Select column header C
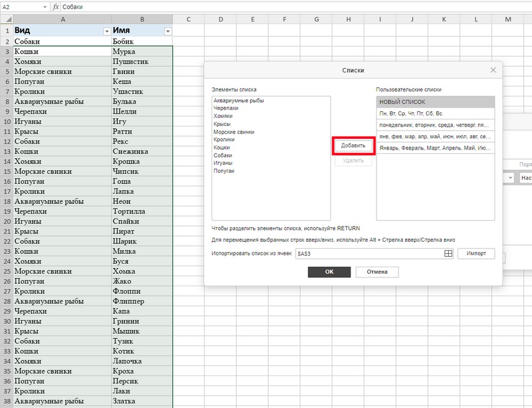The image size is (532, 408). [x=188, y=20]
